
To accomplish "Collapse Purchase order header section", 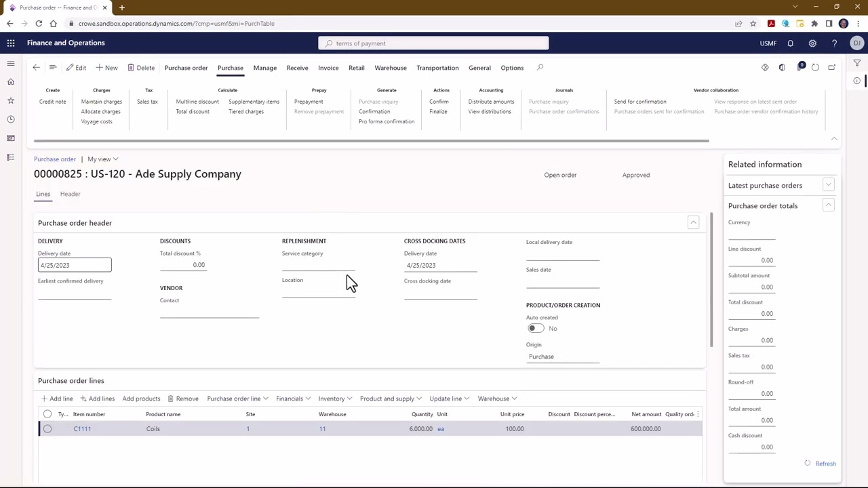I will coord(693,222).
